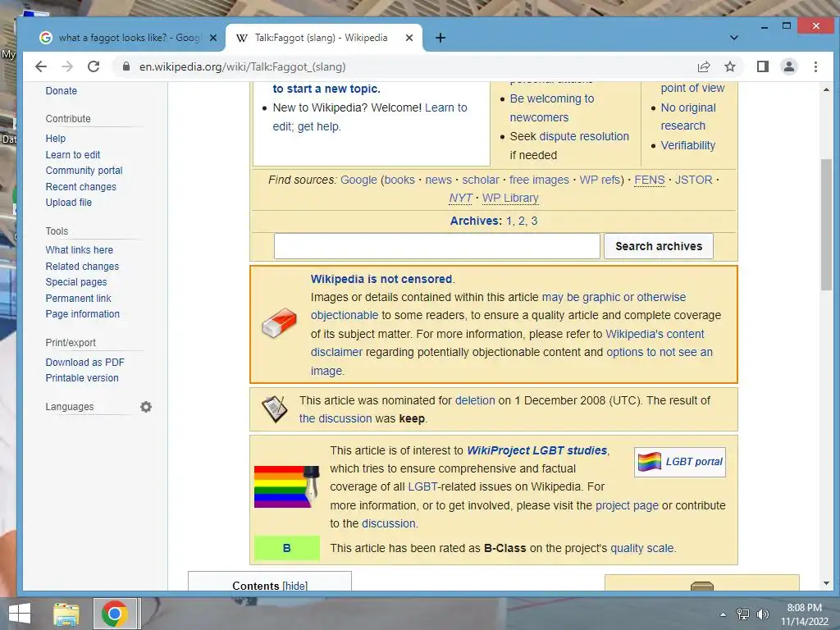This screenshot has height=630, width=840.
Task: Click the green B-Class rating box
Action: 286,548
